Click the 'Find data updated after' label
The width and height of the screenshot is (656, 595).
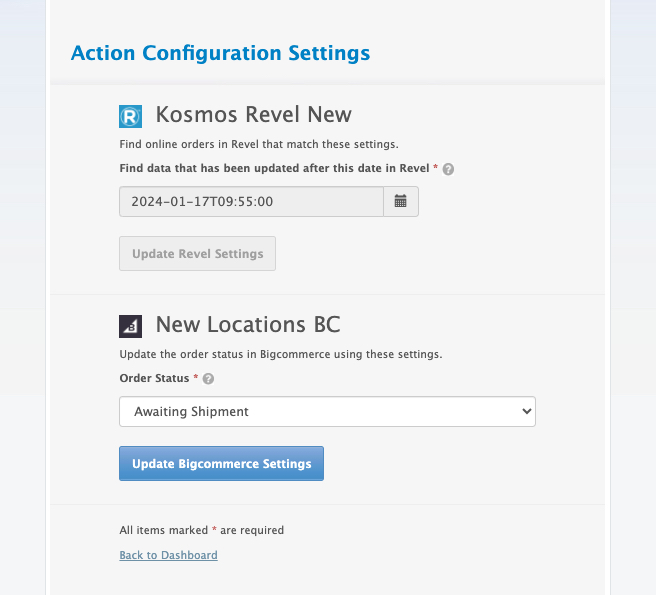pyautogui.click(x=274, y=168)
